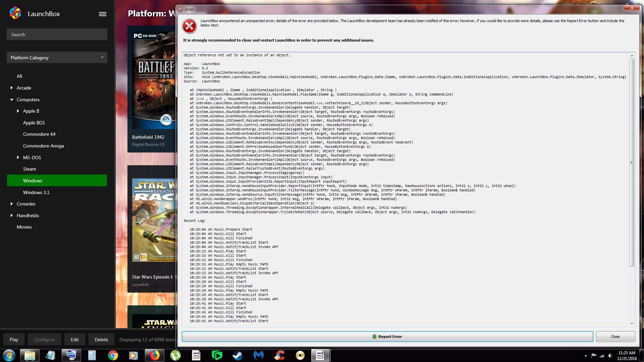Viewport: 644px width, 362px height.
Task: Open the Action Center flag icon
Action: tap(594, 356)
